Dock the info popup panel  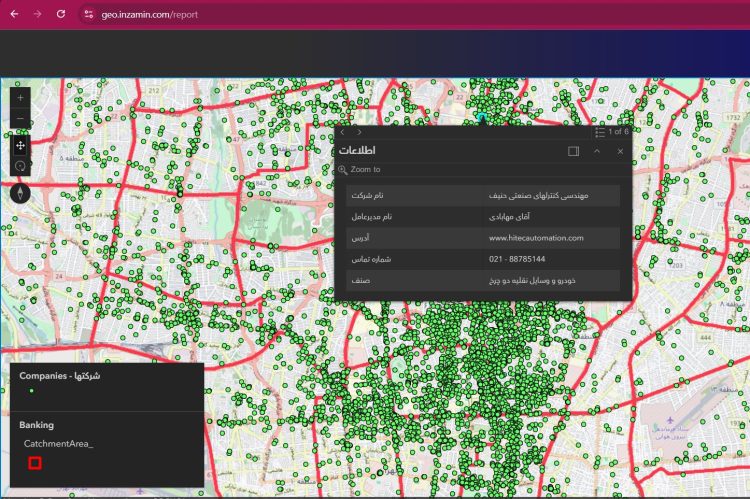(574, 151)
